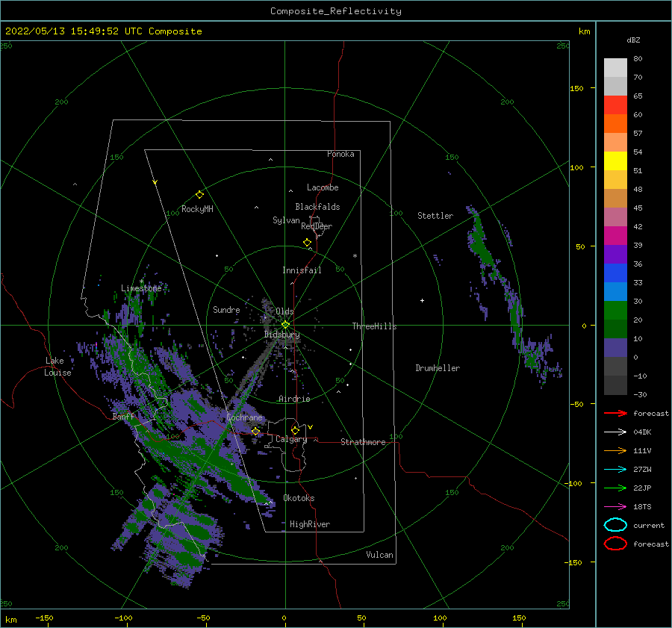Viewport: 672px width, 628px height.
Task: Click the Drumheller city label
Action: 438,368
